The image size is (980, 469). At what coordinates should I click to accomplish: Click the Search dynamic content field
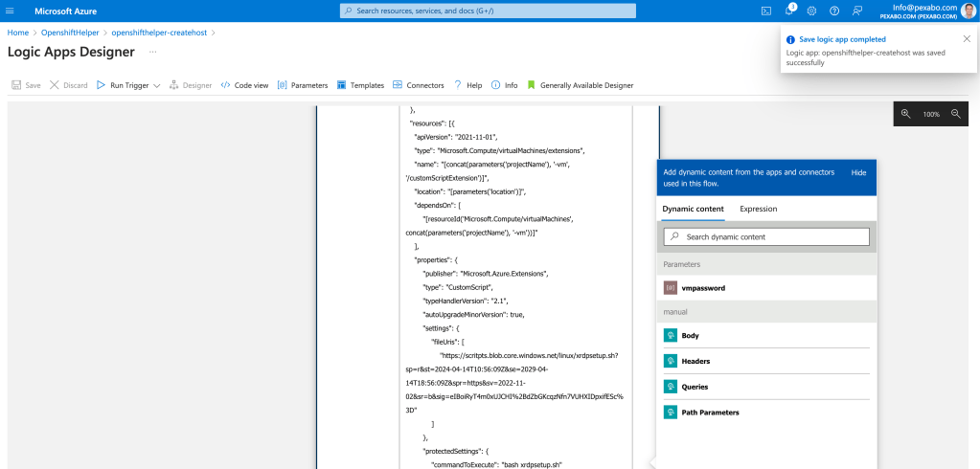(x=766, y=236)
